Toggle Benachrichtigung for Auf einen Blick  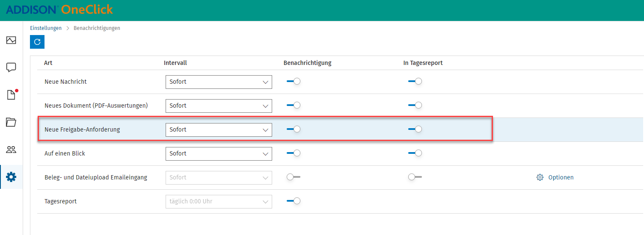294,153
